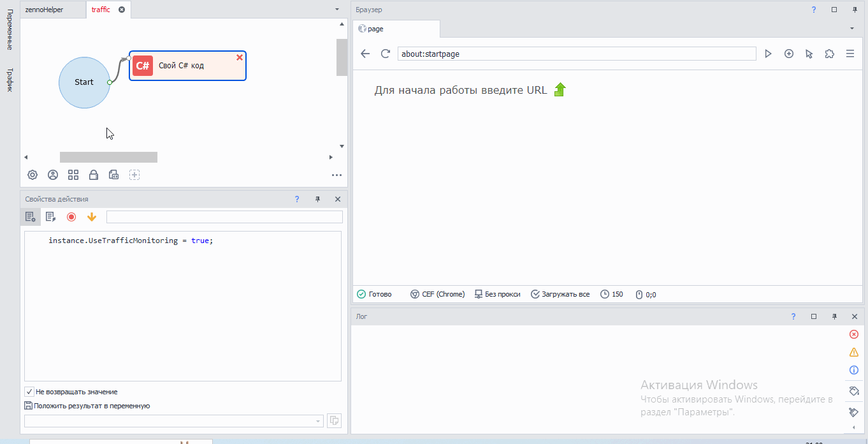868x444 pixels.
Task: Select the Start node
Action: pos(84,82)
